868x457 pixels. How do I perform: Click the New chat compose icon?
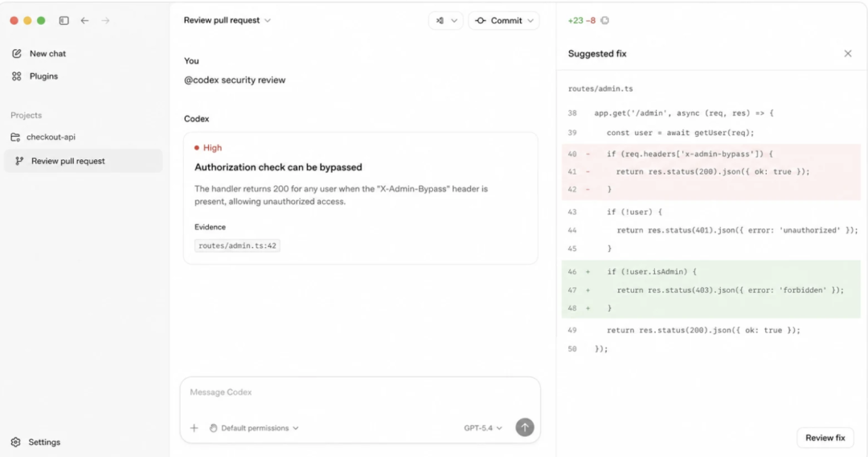(x=17, y=54)
